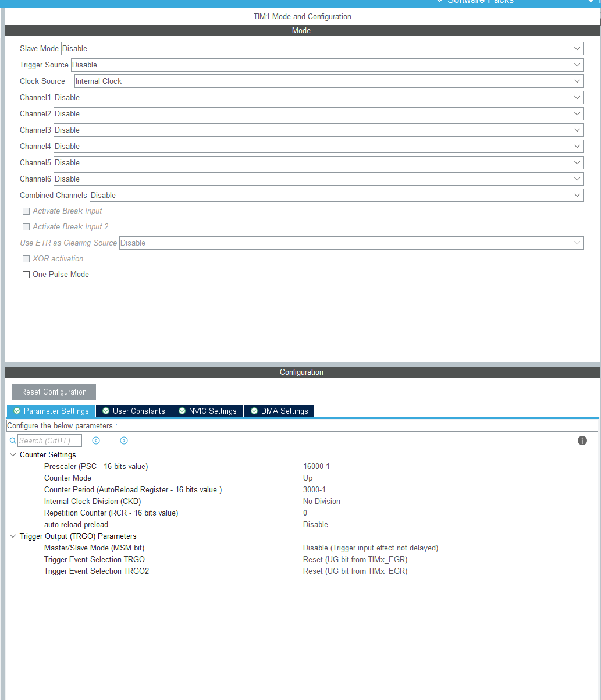Switch to the Parameter Settings tab
601x700 pixels.
(x=51, y=411)
